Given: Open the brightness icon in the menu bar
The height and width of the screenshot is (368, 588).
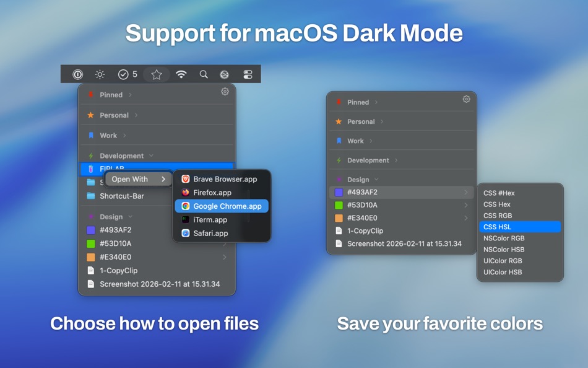Looking at the screenshot, I should coord(100,74).
